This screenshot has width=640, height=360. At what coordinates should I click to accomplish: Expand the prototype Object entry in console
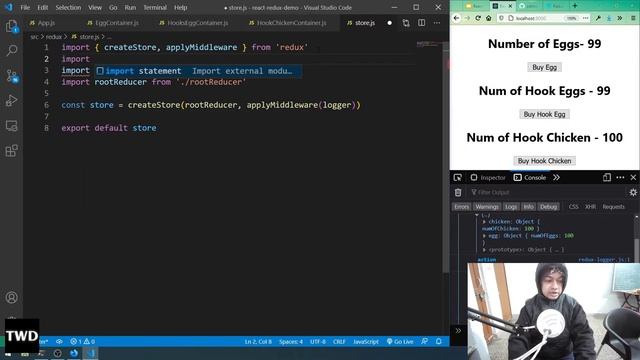(484, 249)
